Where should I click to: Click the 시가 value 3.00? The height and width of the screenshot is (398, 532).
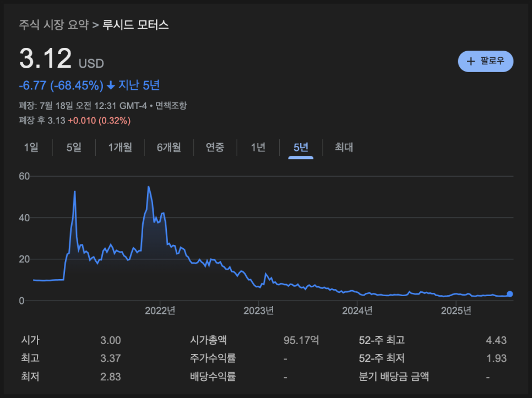click(x=111, y=340)
